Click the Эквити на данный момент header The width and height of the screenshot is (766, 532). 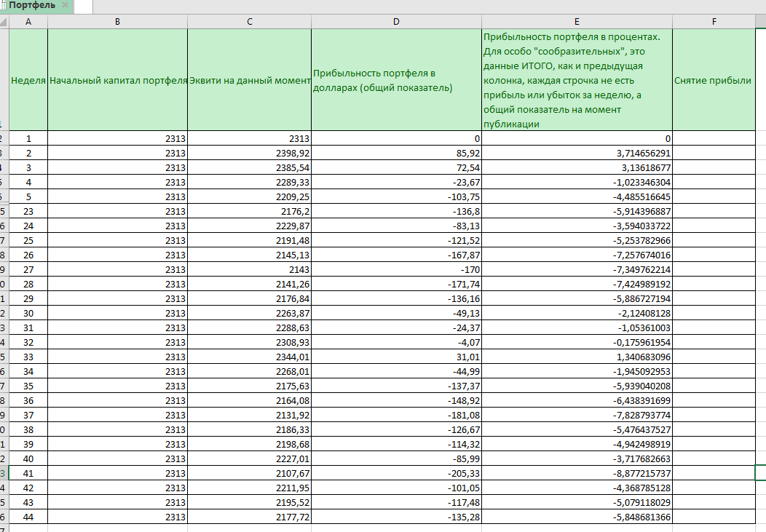click(249, 80)
